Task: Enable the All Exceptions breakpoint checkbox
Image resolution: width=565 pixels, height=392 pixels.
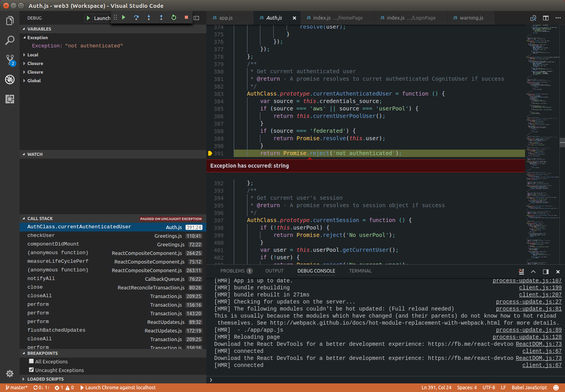Action: 31,361
